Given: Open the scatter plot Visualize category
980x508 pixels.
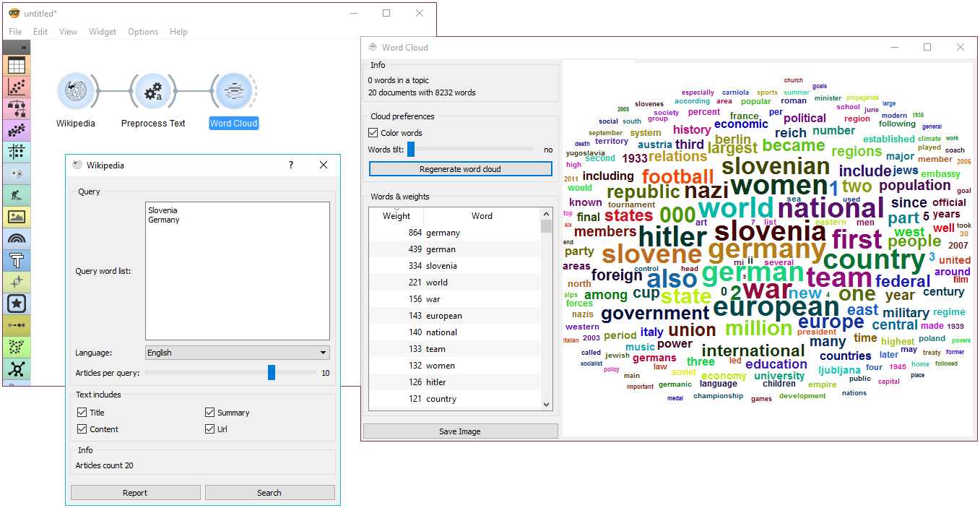Looking at the screenshot, I should point(17,87).
